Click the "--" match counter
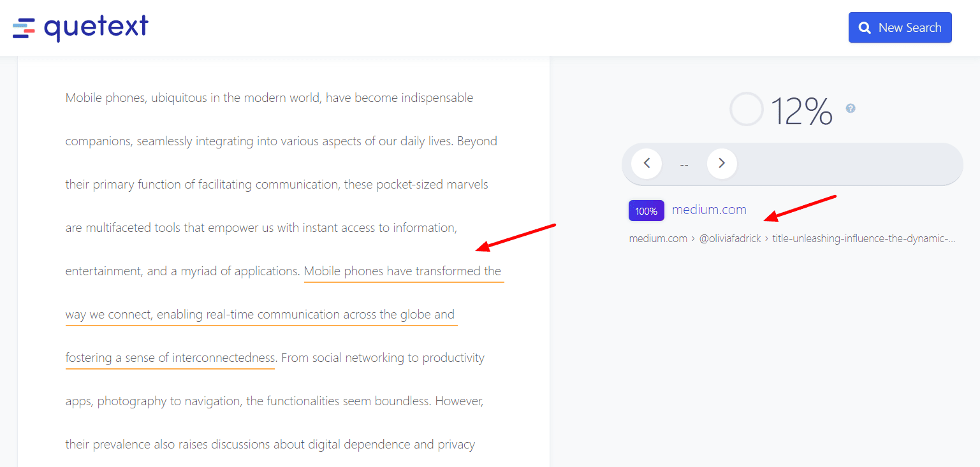Screen dimensions: 980x467 point(684,164)
